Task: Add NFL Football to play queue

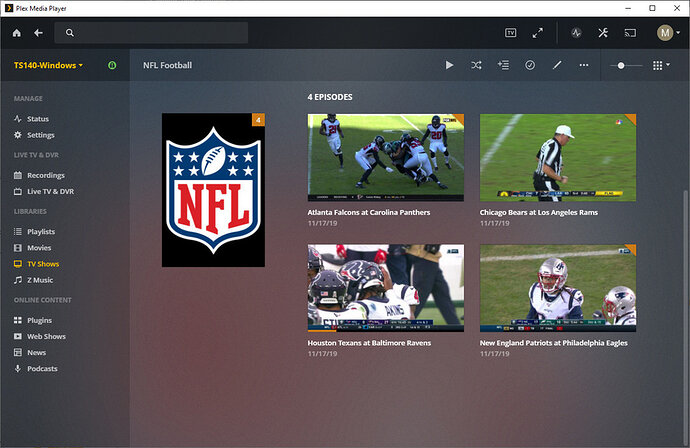Action: coord(503,65)
